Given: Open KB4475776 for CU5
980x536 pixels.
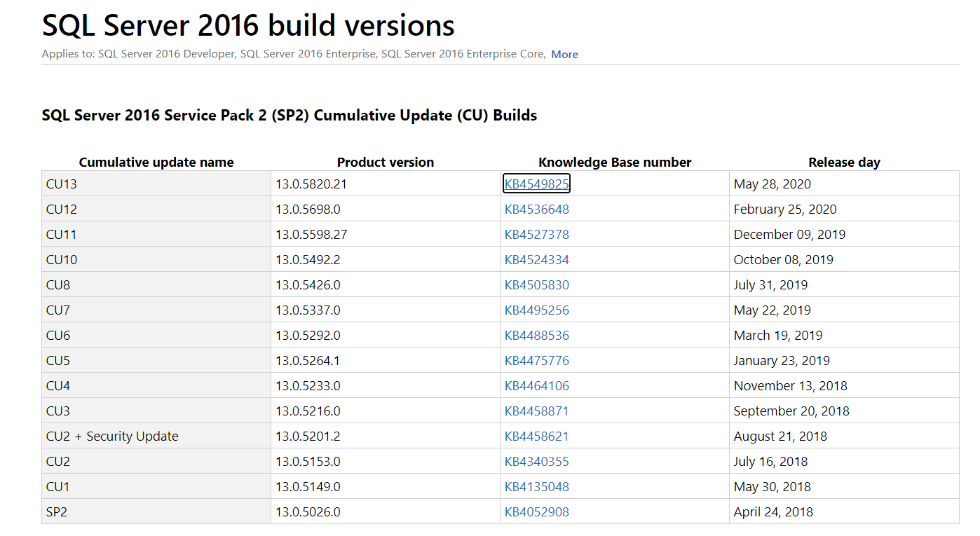Looking at the screenshot, I should point(536,360).
